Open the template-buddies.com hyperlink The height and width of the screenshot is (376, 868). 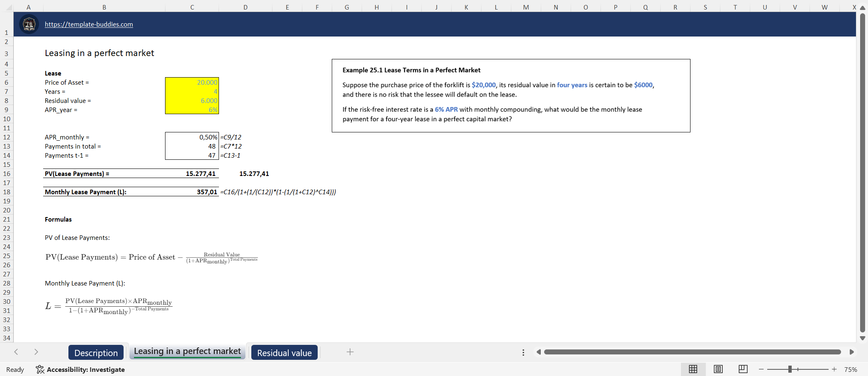click(89, 24)
